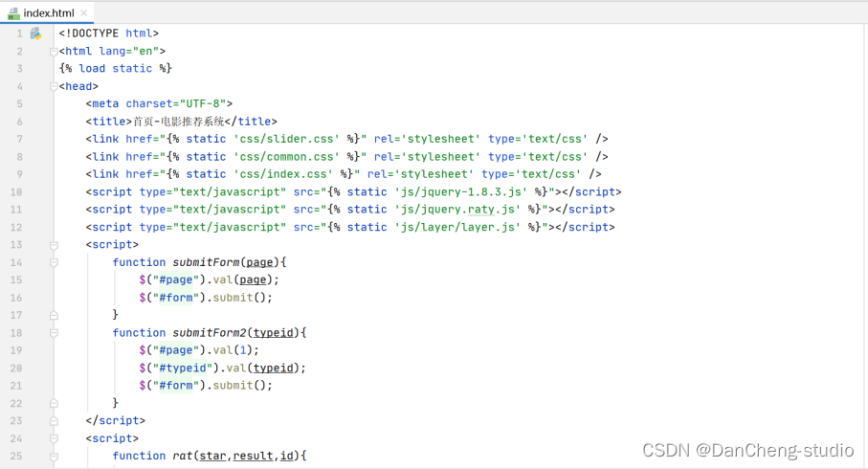Collapse the rat function fold on line 25
The height and width of the screenshot is (469, 868).
tap(54, 457)
